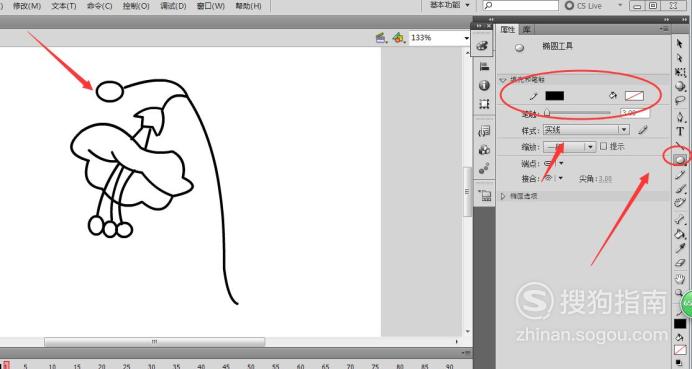Image resolution: width=692 pixels, height=369 pixels.
Task: Select the Pen tool
Action: [x=680, y=117]
